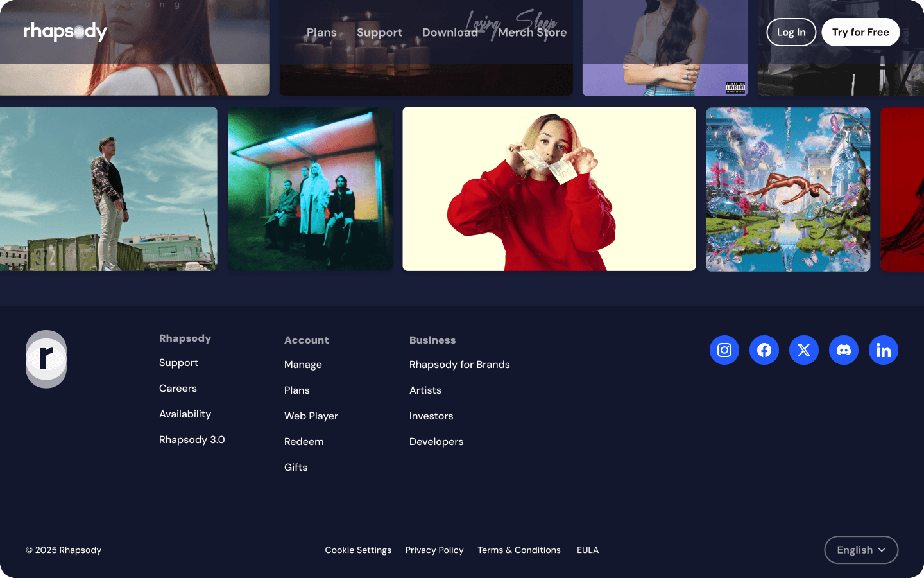Click the Rhapsody column heading

point(185,338)
